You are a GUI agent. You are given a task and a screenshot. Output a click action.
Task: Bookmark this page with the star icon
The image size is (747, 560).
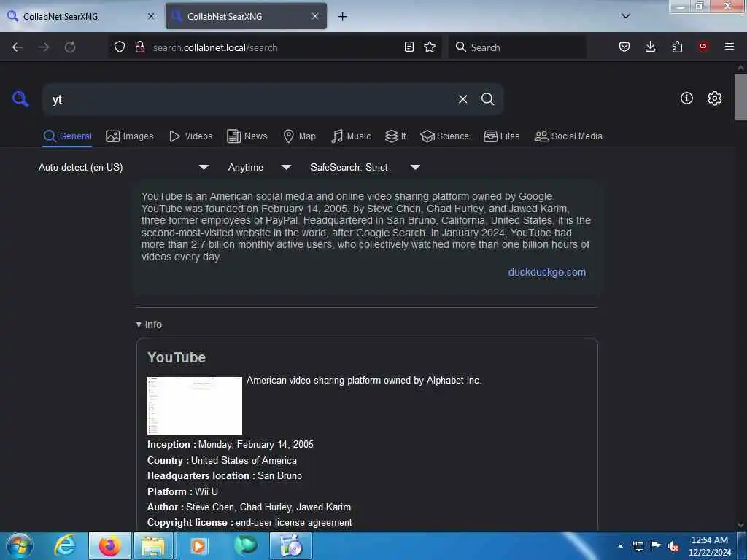point(430,47)
